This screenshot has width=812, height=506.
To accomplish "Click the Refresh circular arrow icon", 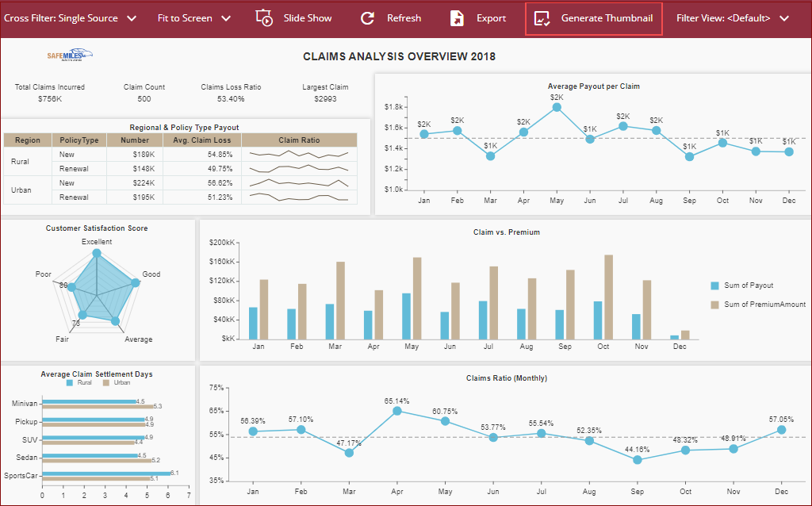I will click(367, 18).
